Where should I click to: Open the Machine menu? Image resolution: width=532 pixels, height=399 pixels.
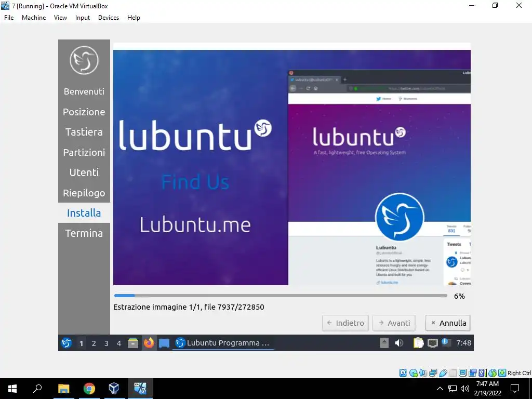tap(34, 18)
